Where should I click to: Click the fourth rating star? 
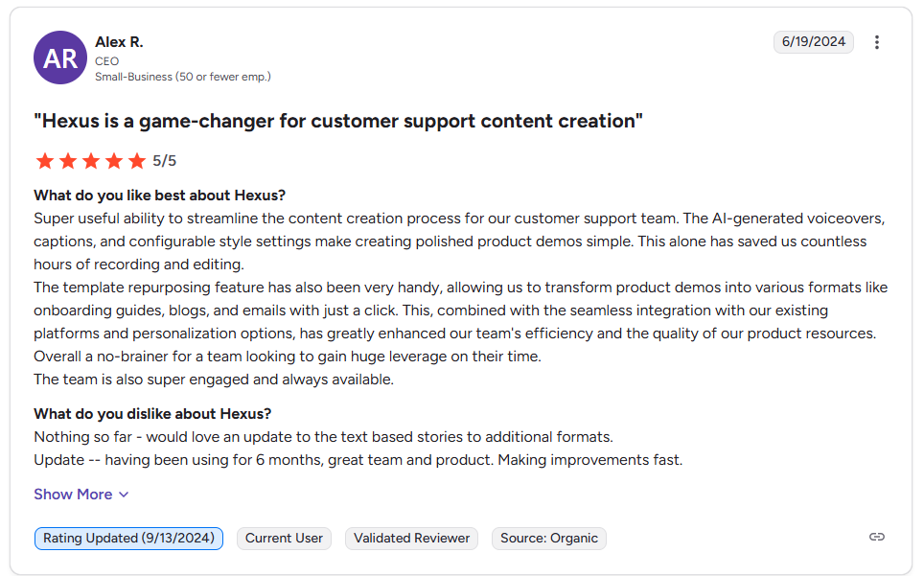114,161
